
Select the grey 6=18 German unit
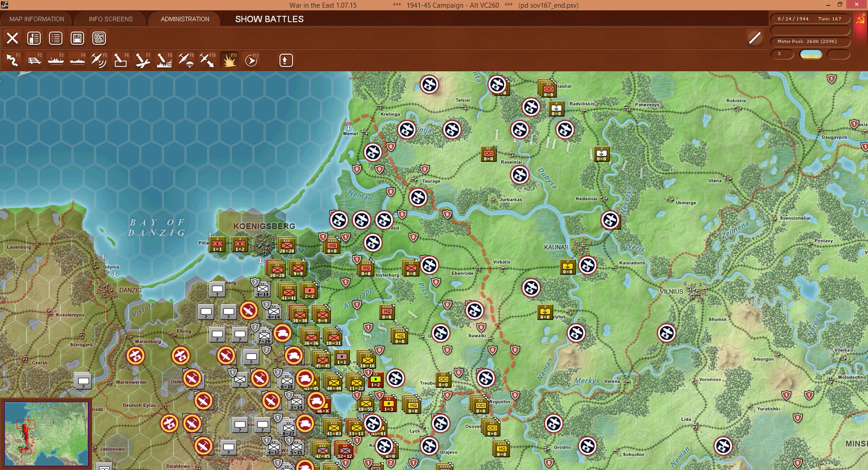coord(287,381)
